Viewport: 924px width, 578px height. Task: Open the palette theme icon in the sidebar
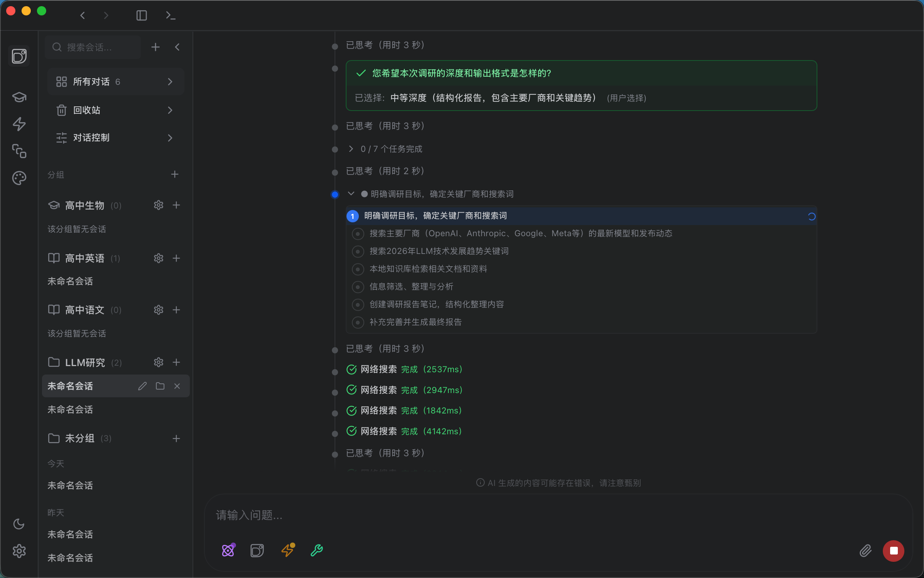(x=19, y=178)
